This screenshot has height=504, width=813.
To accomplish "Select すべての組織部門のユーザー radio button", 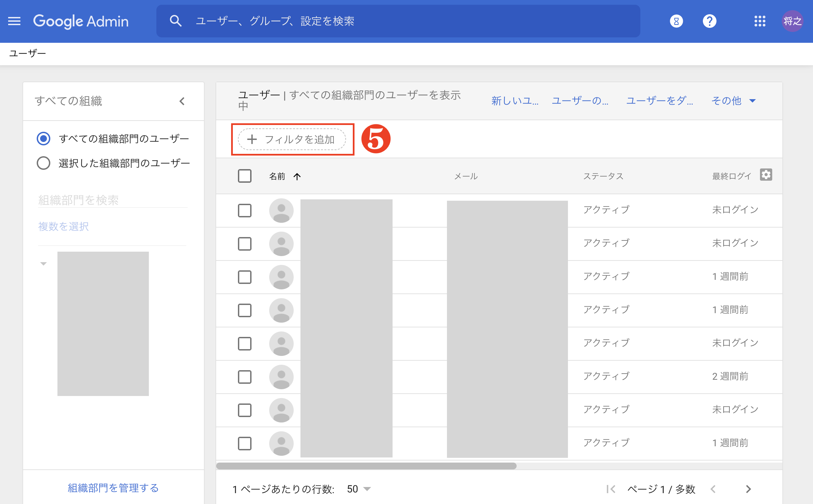I will [44, 139].
